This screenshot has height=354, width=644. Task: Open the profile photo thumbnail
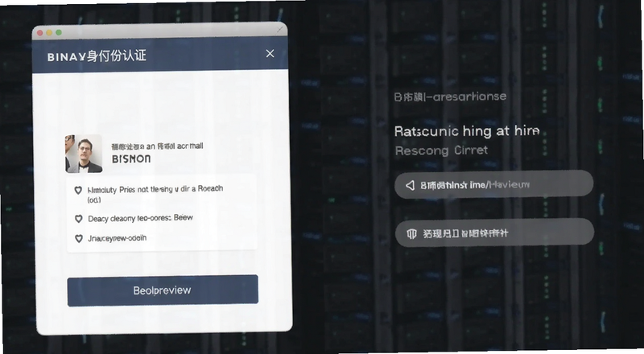pyautogui.click(x=84, y=153)
